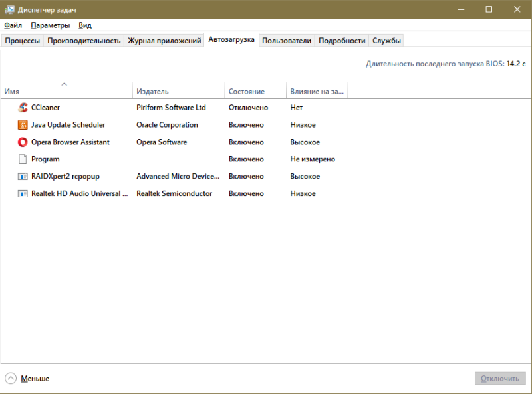Image resolution: width=532 pixels, height=394 pixels.
Task: Click the Отключено status of CCleaner
Action: pos(248,108)
